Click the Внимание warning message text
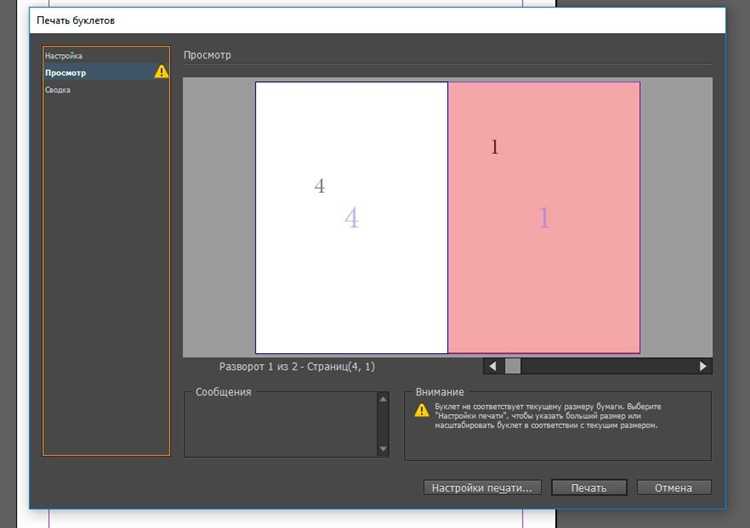The image size is (750, 528). click(548, 416)
